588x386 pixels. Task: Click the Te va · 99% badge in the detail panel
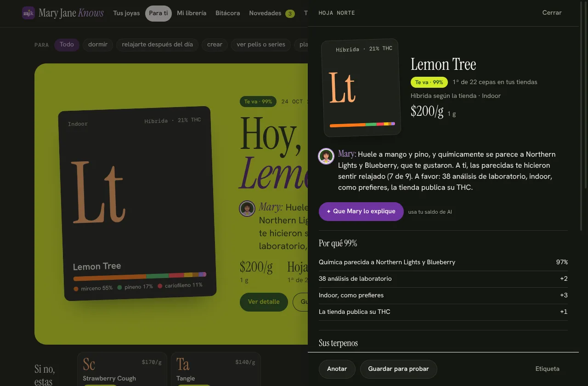[429, 82]
